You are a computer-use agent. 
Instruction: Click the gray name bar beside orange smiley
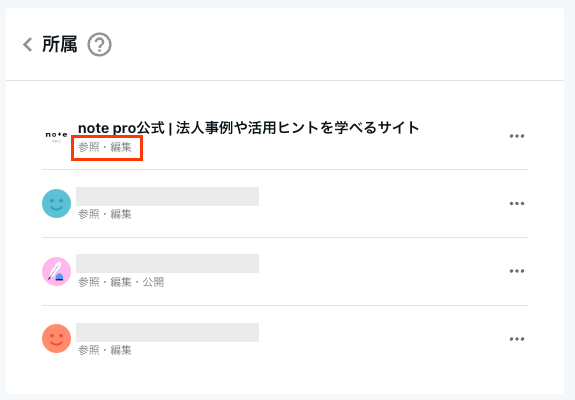click(x=168, y=333)
